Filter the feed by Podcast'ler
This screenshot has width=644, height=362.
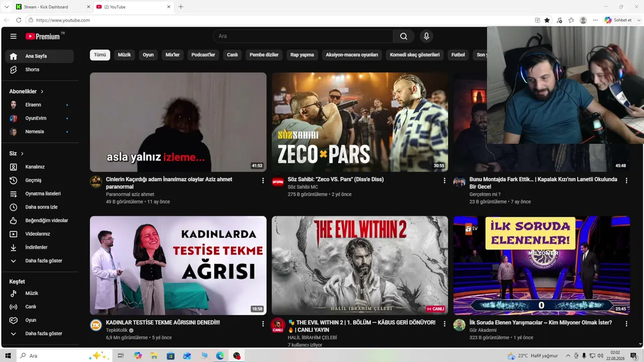point(203,55)
